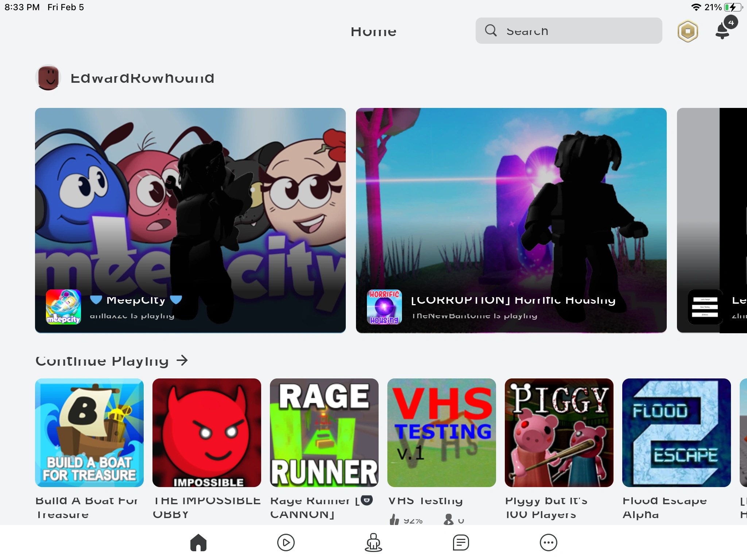Select the Home tab title
The image size is (747, 560).
[x=373, y=31]
